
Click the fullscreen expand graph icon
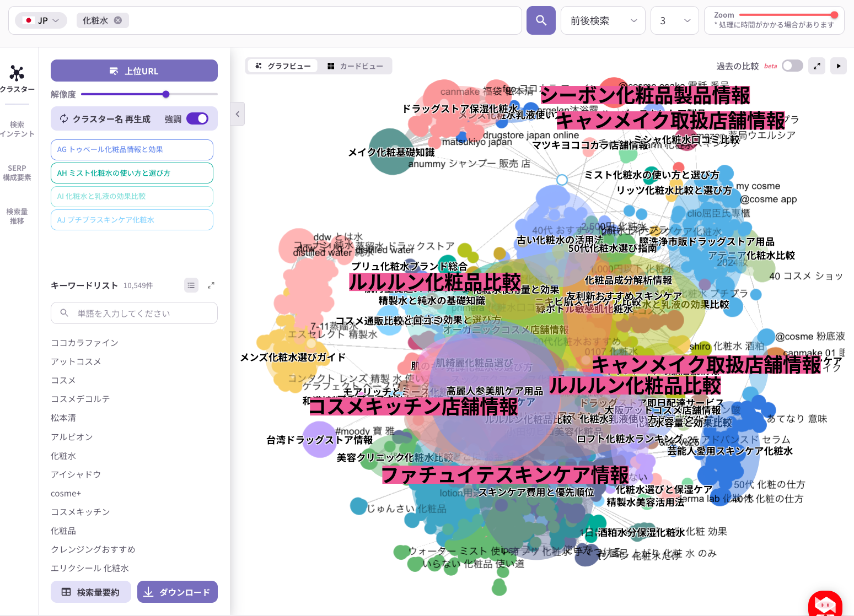pos(817,66)
